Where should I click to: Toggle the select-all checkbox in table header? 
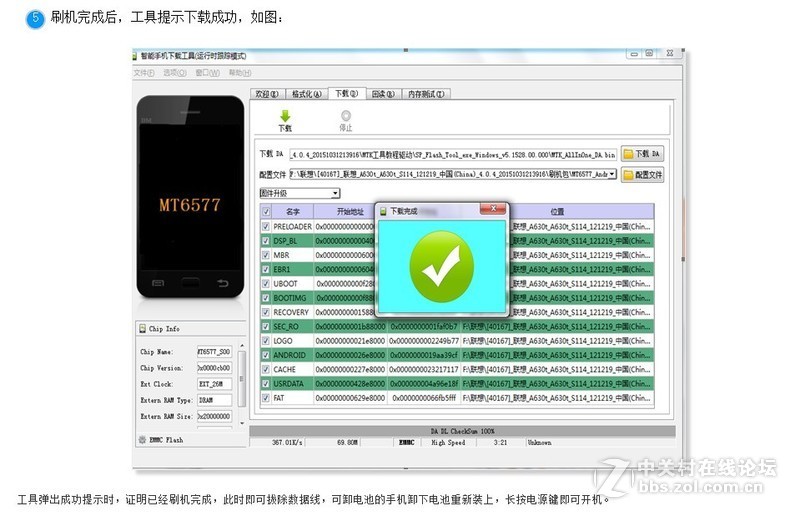pyautogui.click(x=266, y=211)
